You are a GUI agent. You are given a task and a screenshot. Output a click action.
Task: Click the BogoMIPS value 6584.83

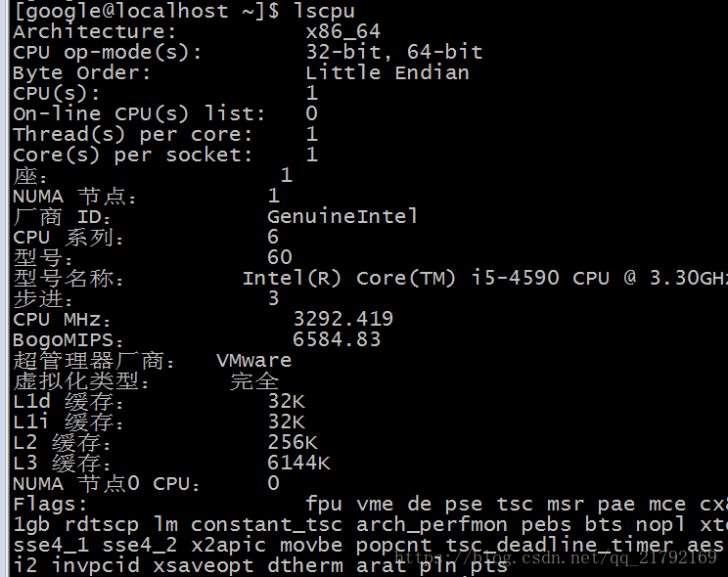(x=337, y=339)
